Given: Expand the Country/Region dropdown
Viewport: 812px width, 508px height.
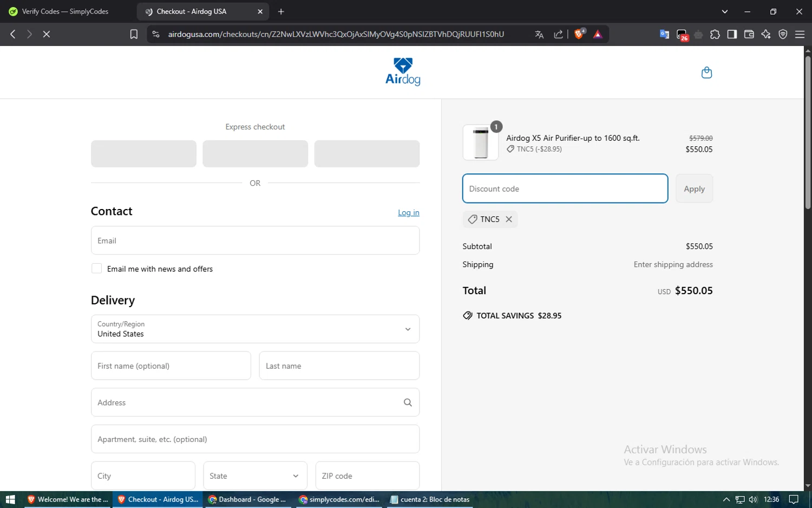Looking at the screenshot, I should (255, 329).
